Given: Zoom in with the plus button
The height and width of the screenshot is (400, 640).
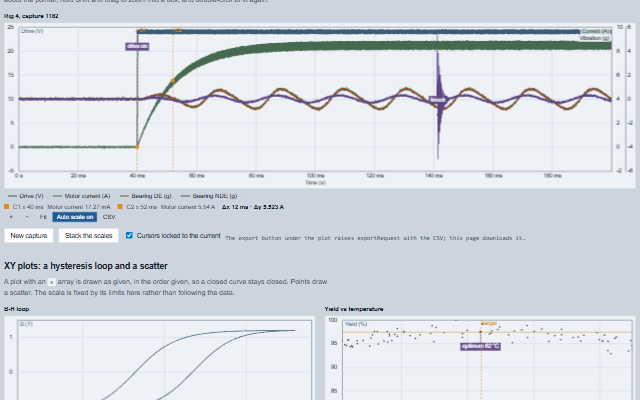Looking at the screenshot, I should tap(11, 217).
